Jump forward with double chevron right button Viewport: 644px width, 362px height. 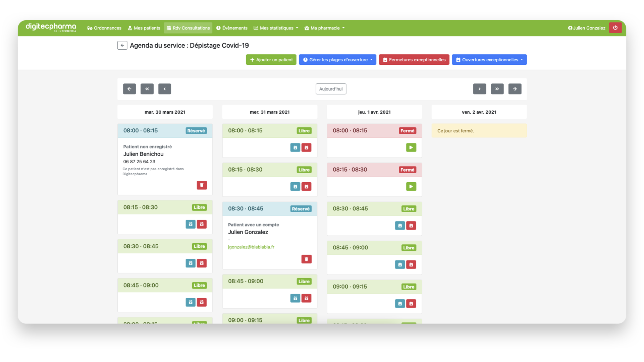pyautogui.click(x=497, y=89)
